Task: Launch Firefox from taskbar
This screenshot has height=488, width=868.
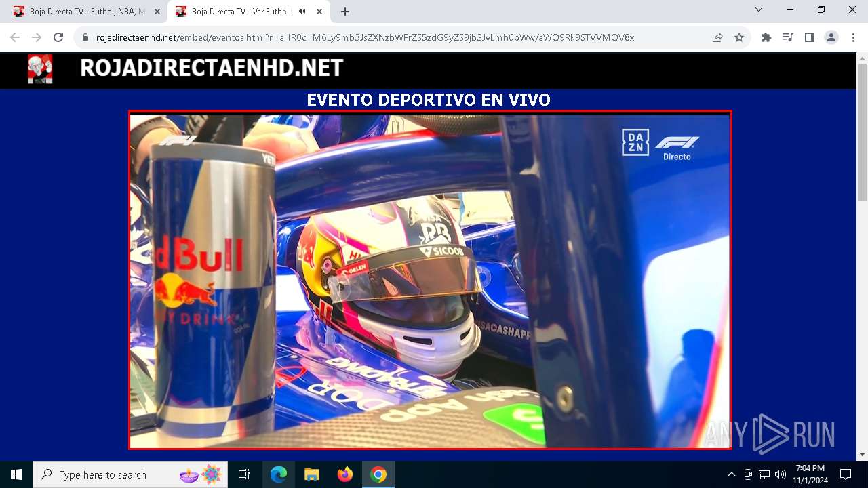Action: pos(344,474)
